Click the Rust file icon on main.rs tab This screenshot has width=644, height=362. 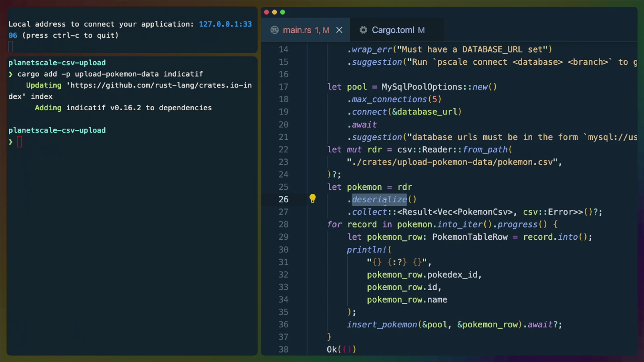[x=274, y=30]
